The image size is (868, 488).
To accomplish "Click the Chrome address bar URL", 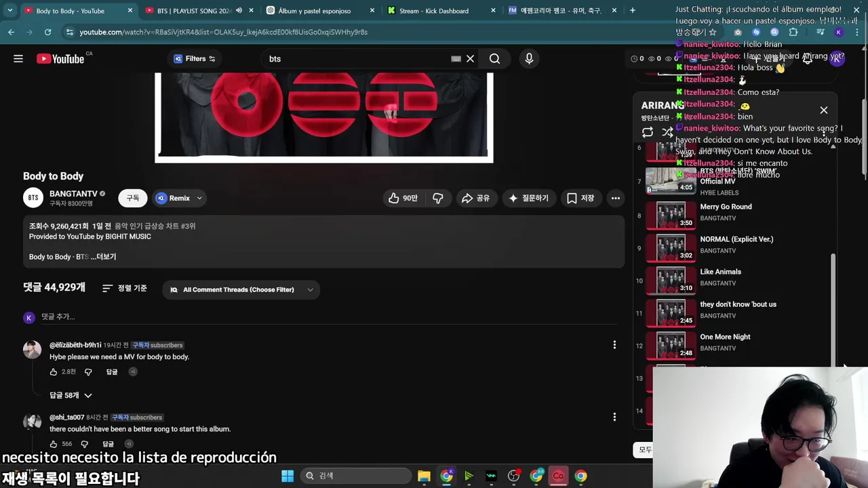I will pyautogui.click(x=223, y=32).
